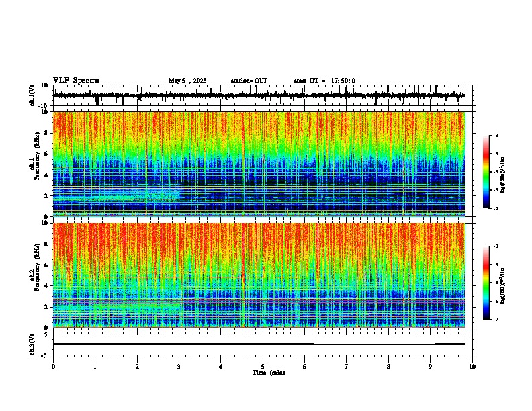Click the ch.2 spectrogram color bar
Viewport: 532px width, 411px height.
tap(486, 283)
